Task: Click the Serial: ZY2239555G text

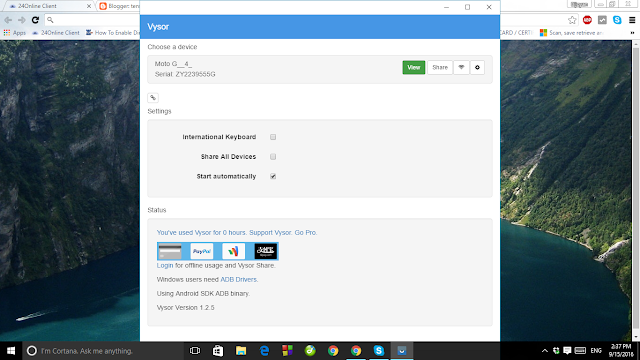Action: pyautogui.click(x=185, y=74)
